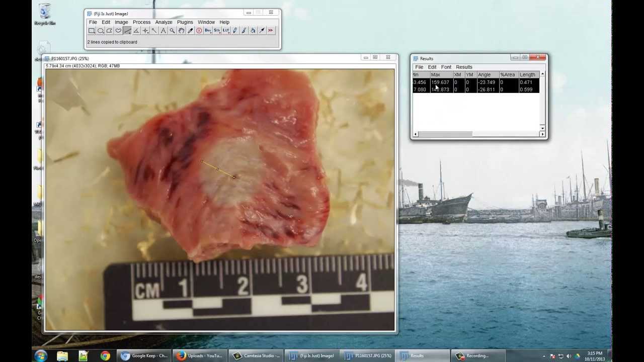Click the YM column header
The image size is (644, 362).
point(470,75)
